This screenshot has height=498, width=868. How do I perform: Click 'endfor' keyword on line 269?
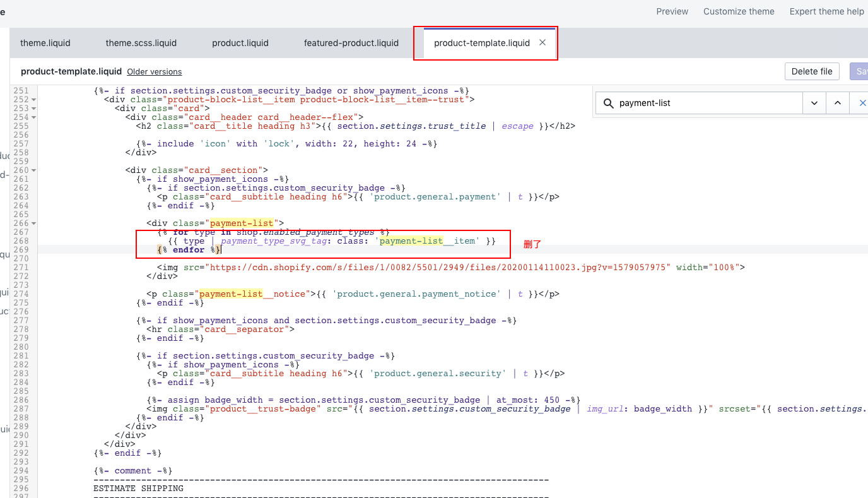pyautogui.click(x=189, y=250)
